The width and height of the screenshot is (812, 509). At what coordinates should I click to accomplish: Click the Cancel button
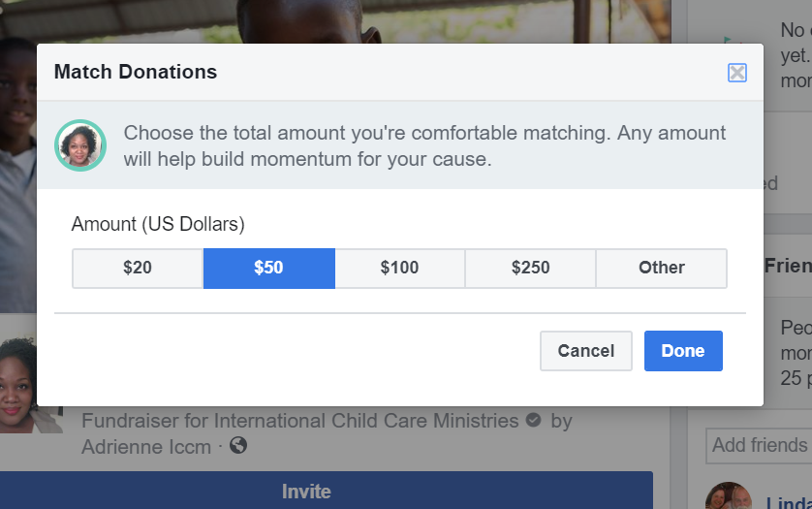click(585, 351)
